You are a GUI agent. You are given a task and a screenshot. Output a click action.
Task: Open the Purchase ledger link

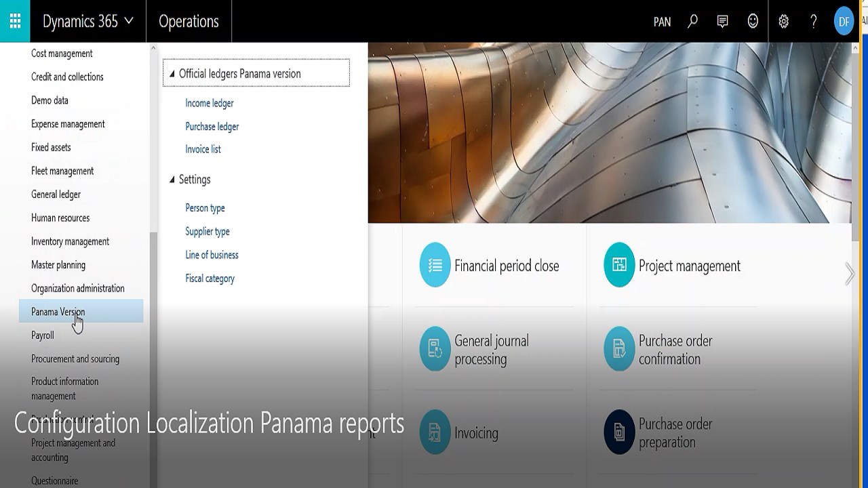point(212,126)
